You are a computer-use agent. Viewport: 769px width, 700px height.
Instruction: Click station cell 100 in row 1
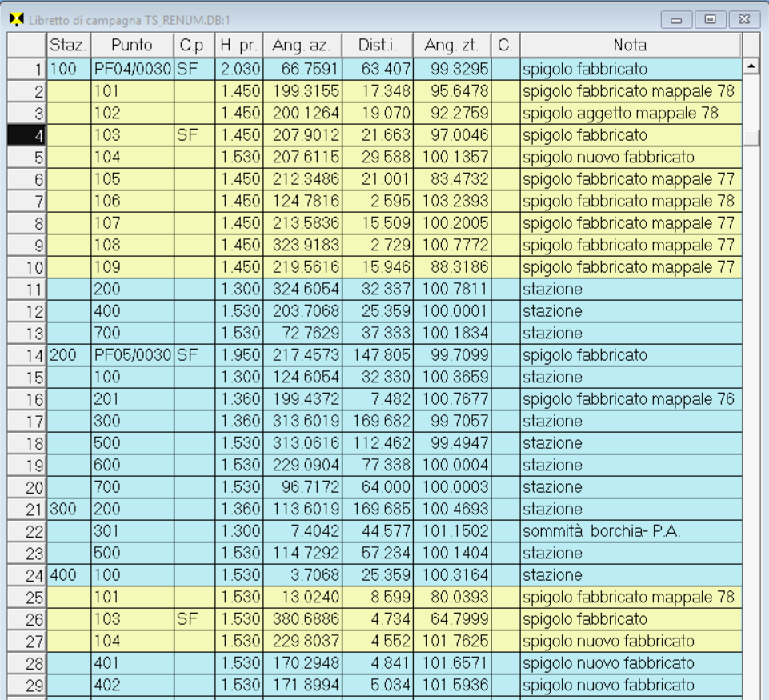point(69,69)
